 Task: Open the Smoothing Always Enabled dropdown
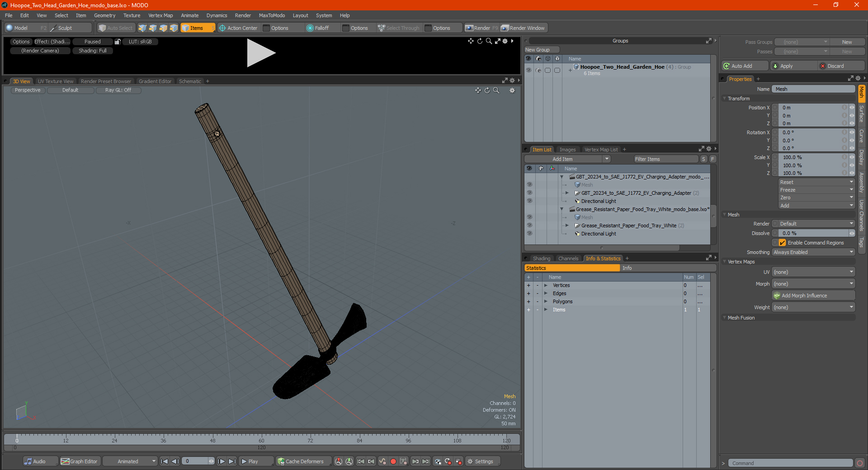pos(813,252)
